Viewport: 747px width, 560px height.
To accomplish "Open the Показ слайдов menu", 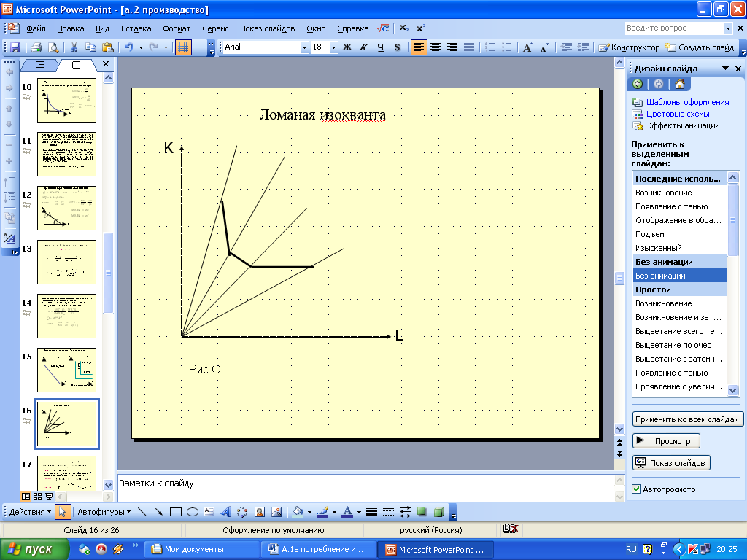I will (x=267, y=28).
